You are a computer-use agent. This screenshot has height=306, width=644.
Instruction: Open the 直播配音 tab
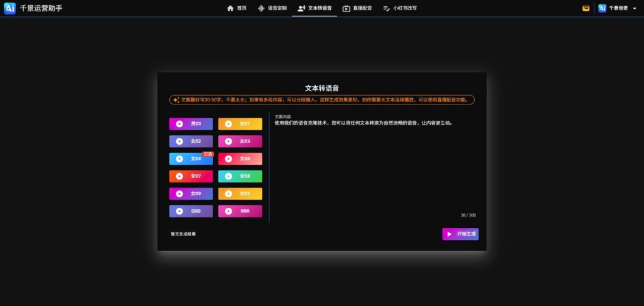pos(357,8)
